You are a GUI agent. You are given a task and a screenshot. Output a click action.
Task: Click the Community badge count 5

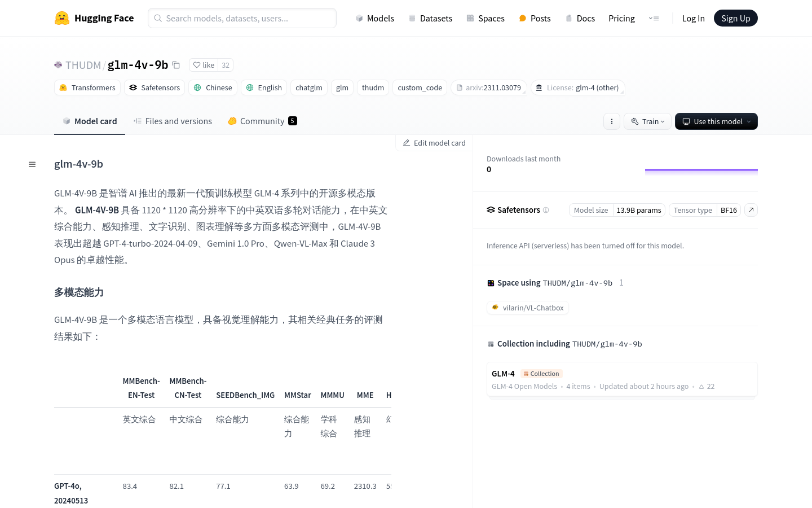[x=293, y=121]
